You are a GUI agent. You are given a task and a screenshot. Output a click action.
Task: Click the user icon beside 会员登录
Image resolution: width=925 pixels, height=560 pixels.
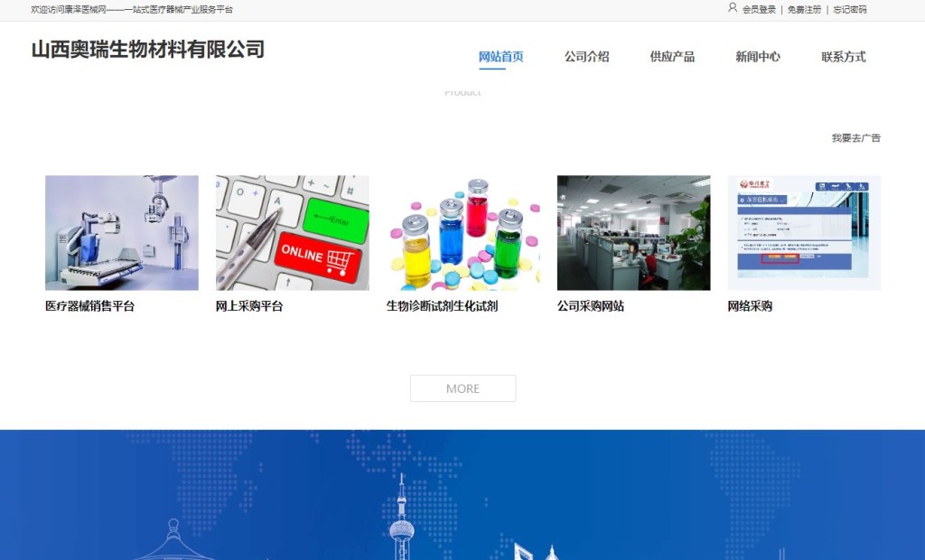pos(731,9)
